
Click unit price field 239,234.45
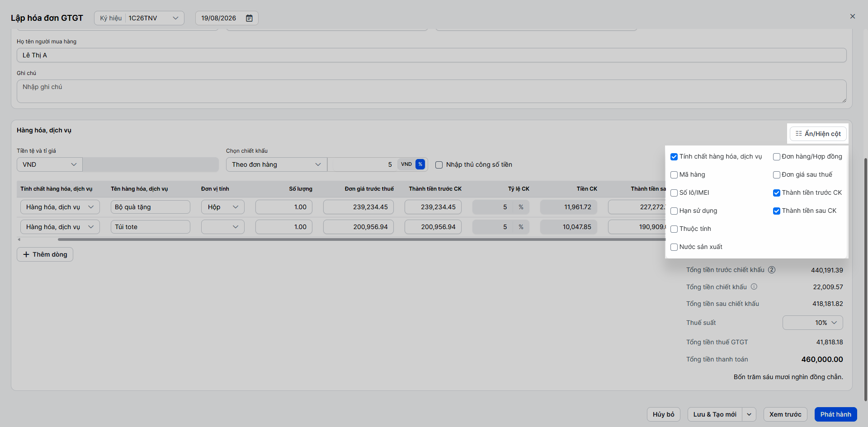pyautogui.click(x=359, y=207)
